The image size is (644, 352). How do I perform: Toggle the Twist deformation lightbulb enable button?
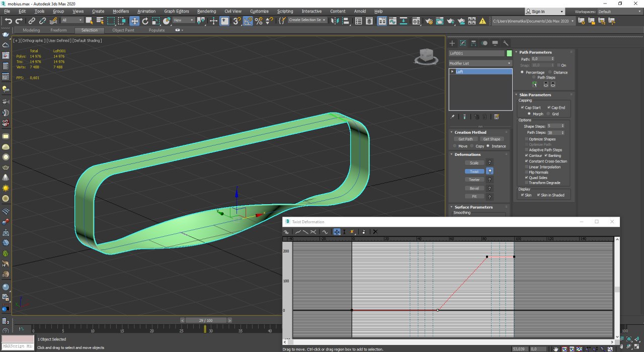[490, 171]
